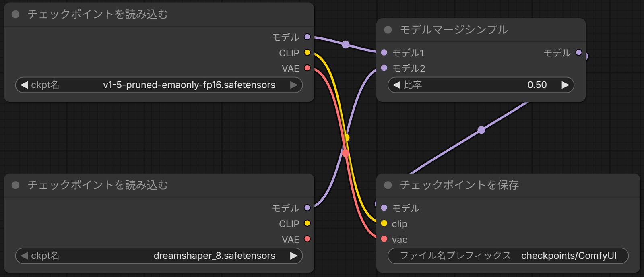The width and height of the screenshot is (644, 277).
Task: Collapse the top チェックポイントを読み込む node via its gray dot
Action: (x=16, y=14)
